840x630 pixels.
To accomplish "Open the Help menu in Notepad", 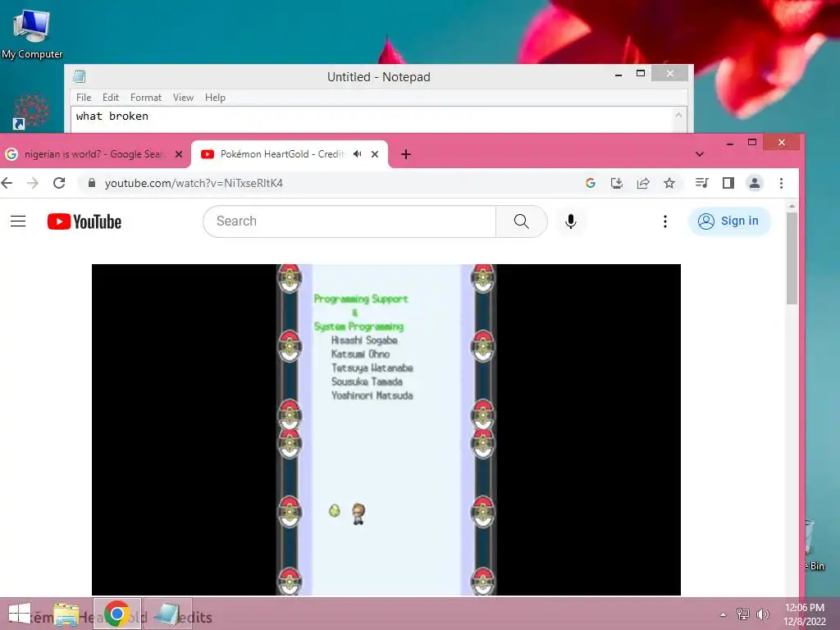I will click(215, 98).
